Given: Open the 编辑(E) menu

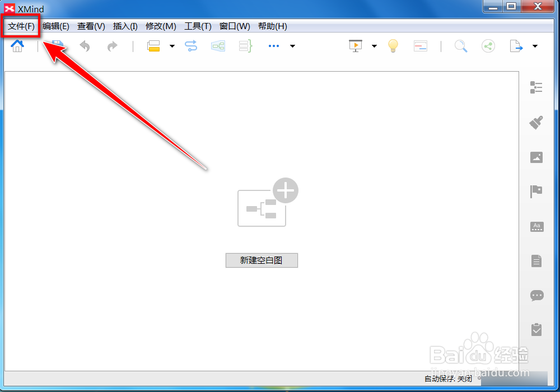Looking at the screenshot, I should click(55, 26).
